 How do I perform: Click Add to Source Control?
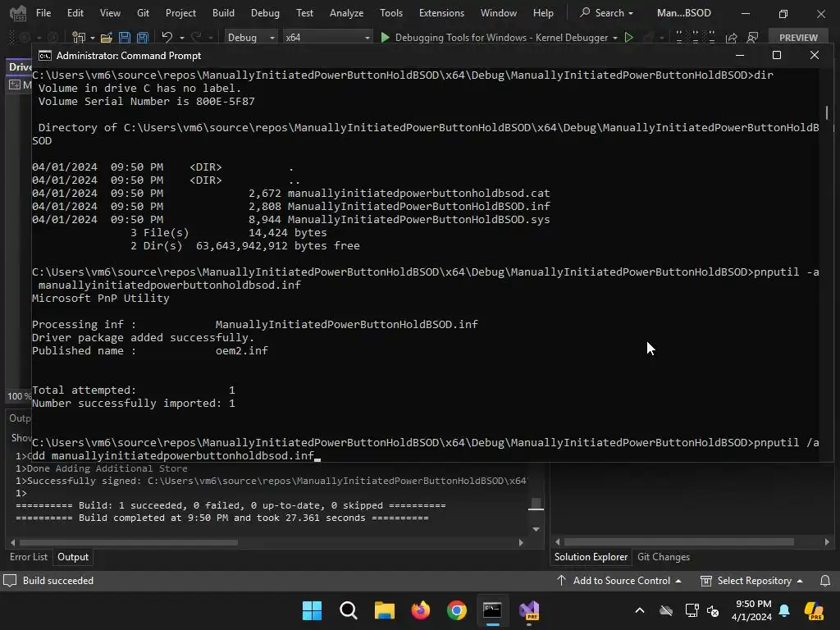pyautogui.click(x=619, y=581)
